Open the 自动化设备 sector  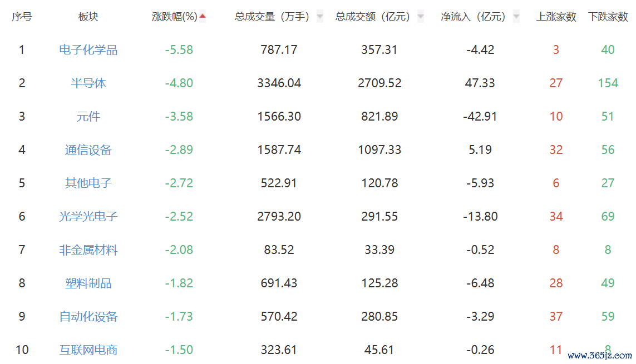point(88,317)
